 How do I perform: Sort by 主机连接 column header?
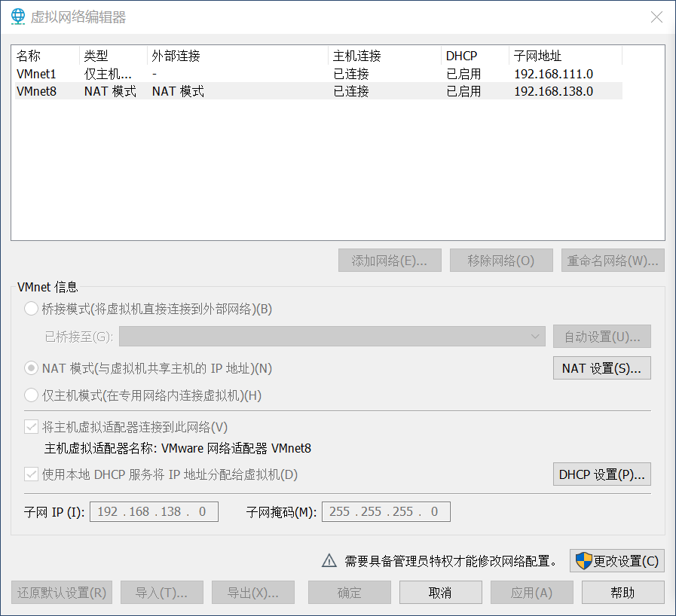(384, 56)
